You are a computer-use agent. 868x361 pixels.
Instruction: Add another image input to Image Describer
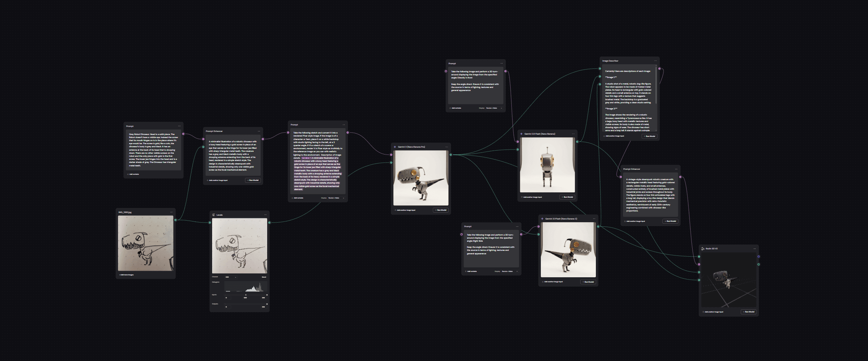tap(614, 136)
